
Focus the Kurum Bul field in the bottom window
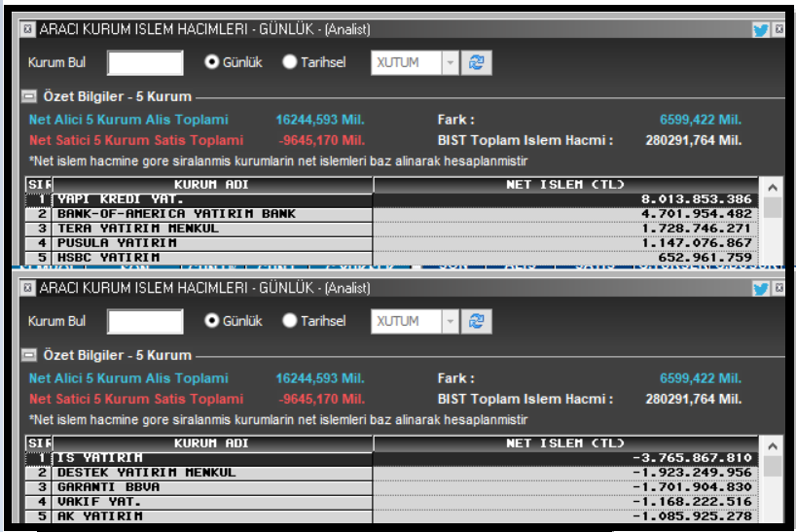coord(145,322)
